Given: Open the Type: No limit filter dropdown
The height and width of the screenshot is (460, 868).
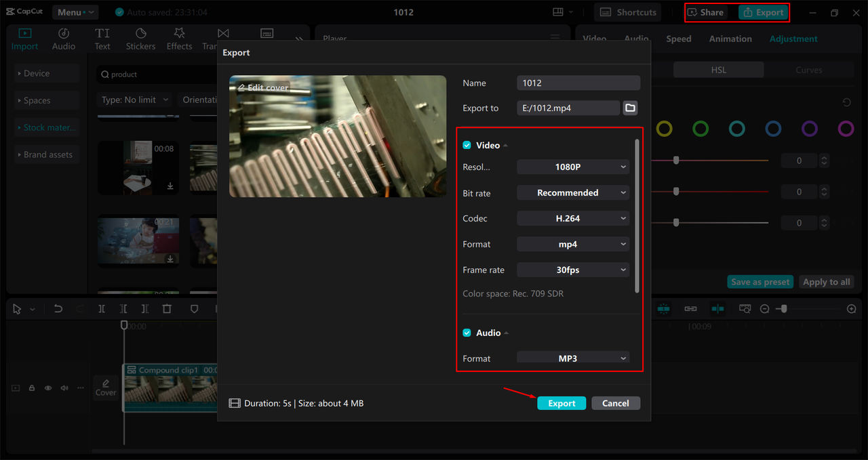Looking at the screenshot, I should (135, 100).
